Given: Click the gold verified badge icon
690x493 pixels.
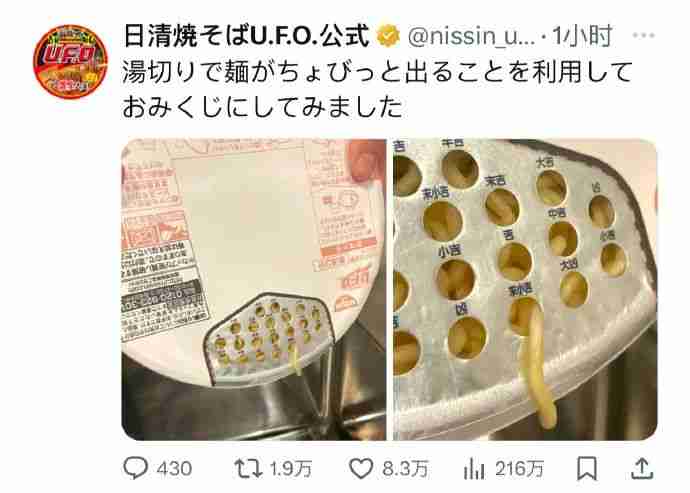Looking at the screenshot, I should click(x=388, y=36).
